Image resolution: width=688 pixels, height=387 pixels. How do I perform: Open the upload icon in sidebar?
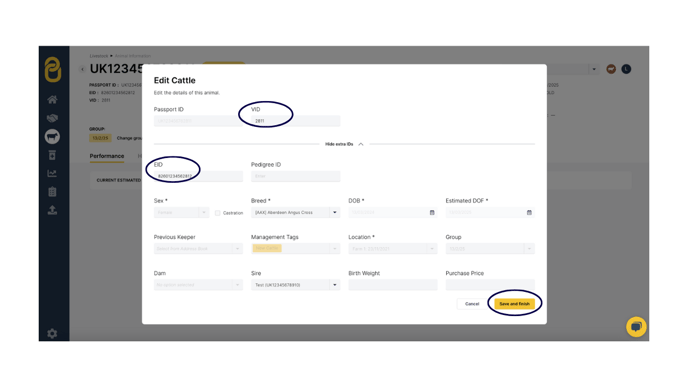[x=52, y=210]
